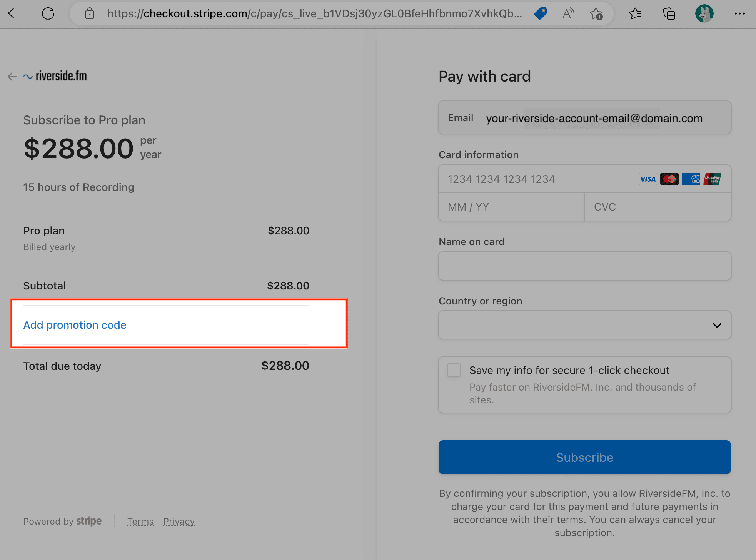756x560 pixels.
Task: Open the Stripe Privacy link
Action: click(179, 522)
